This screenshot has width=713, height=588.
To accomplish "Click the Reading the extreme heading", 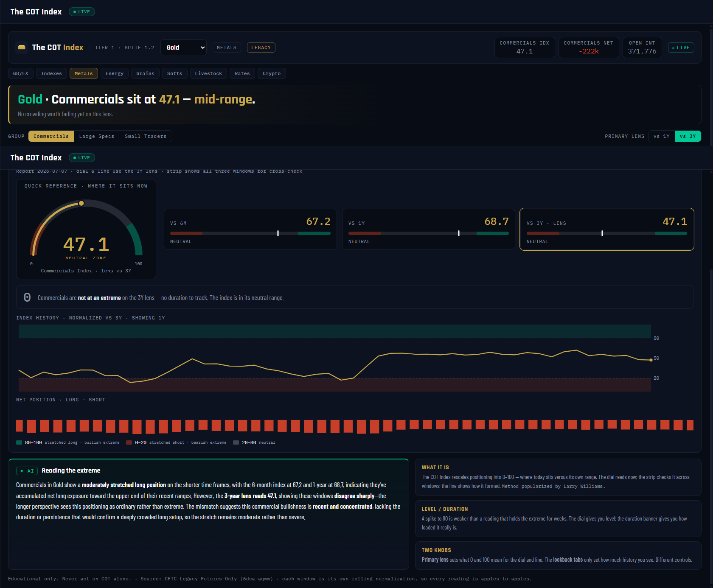I will pos(71,470).
